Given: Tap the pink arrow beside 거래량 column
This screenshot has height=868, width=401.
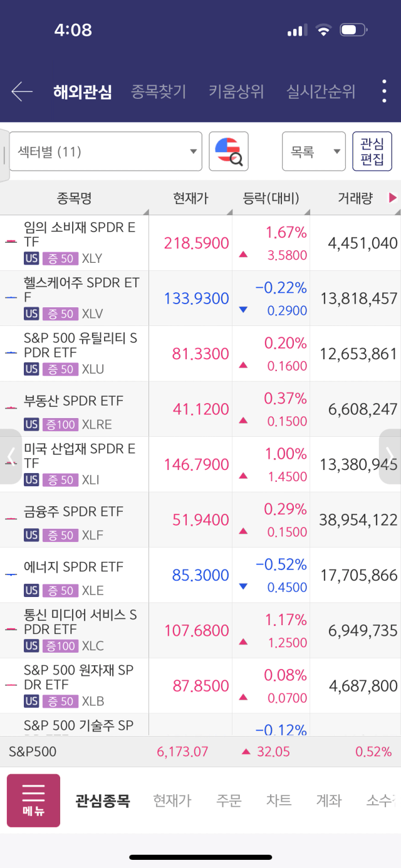Looking at the screenshot, I should coord(393,198).
